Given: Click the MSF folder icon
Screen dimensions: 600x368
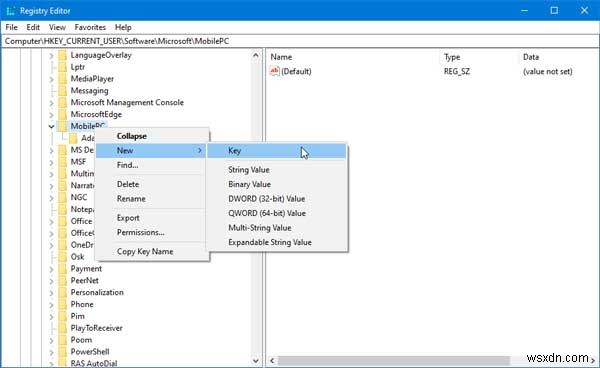Looking at the screenshot, I should click(62, 162).
